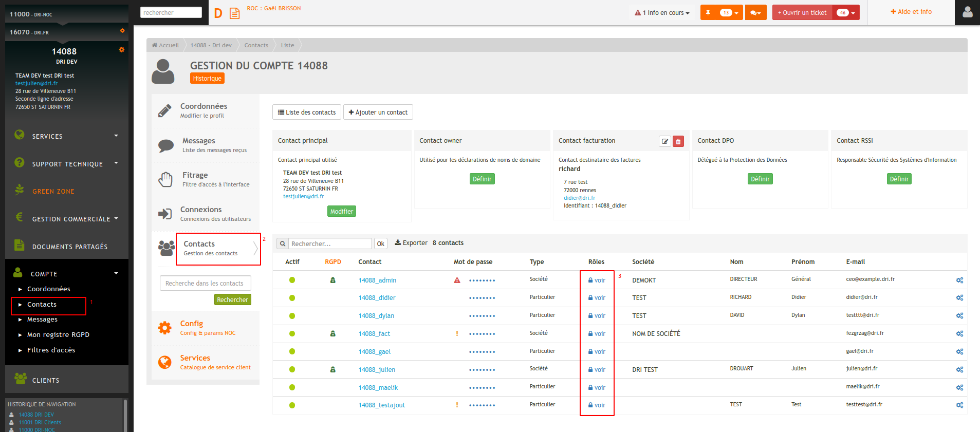Click orange exclamation mark on 14088_testajout row
This screenshot has height=432, width=980.
tap(457, 405)
